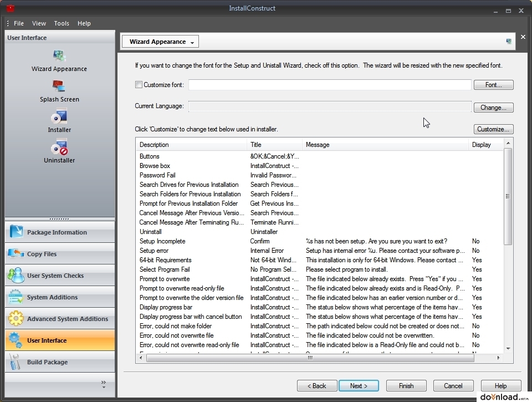This screenshot has height=402, width=532.
Task: Open the Tools menu
Action: click(x=62, y=23)
